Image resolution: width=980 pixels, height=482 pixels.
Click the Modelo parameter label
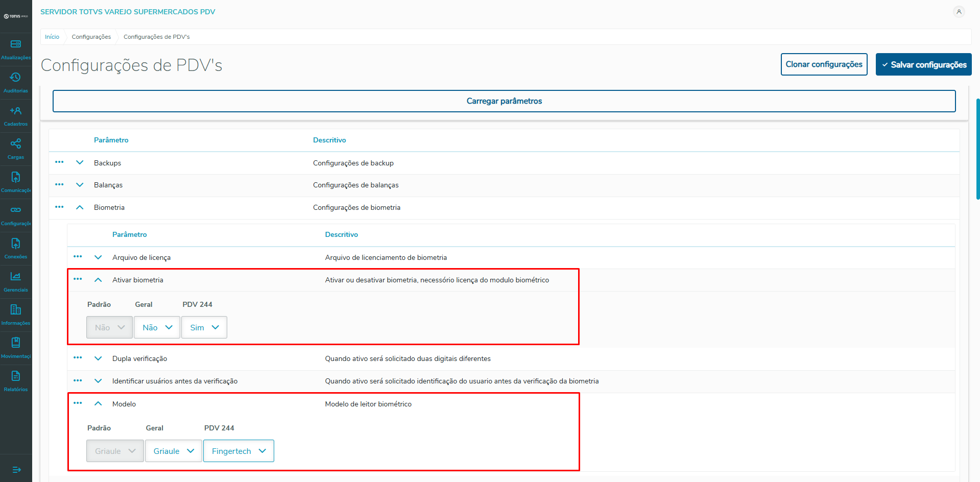[x=124, y=404]
